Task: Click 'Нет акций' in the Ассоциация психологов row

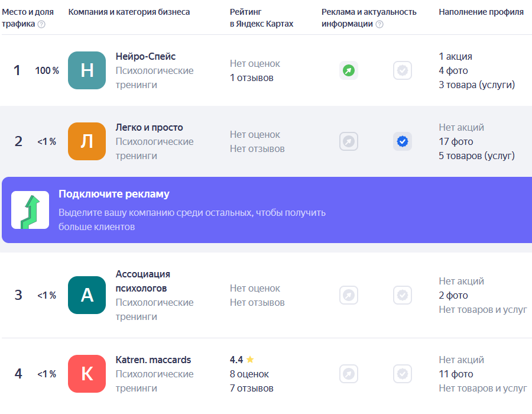Action: [x=462, y=281]
